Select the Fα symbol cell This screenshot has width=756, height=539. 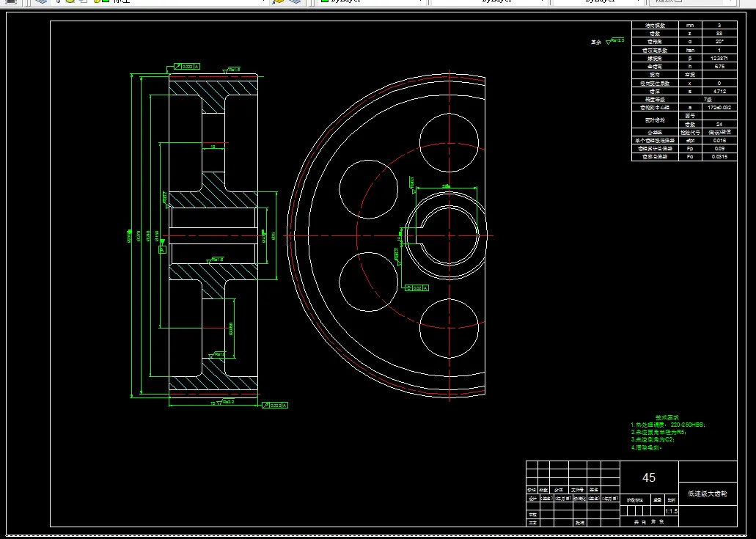point(690,157)
